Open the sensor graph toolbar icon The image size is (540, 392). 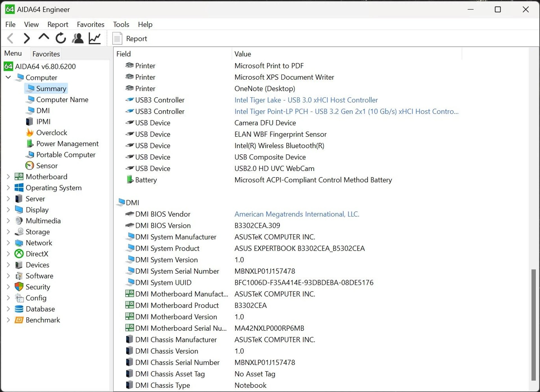94,38
